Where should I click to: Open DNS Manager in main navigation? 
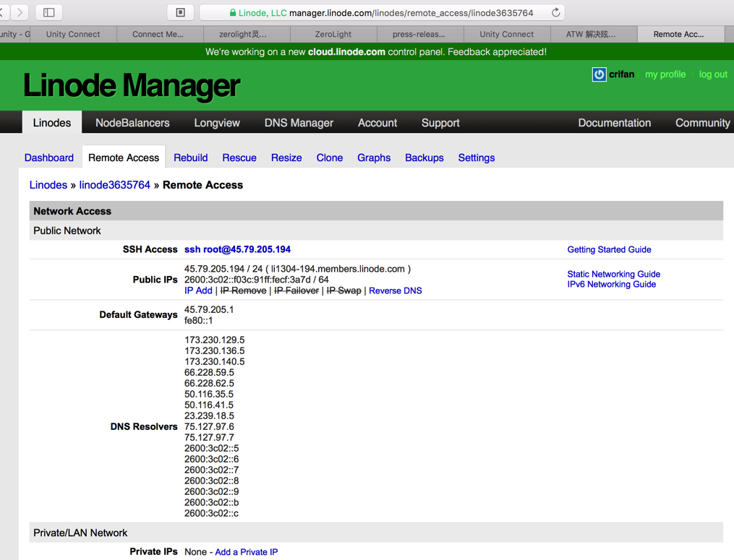click(x=299, y=123)
